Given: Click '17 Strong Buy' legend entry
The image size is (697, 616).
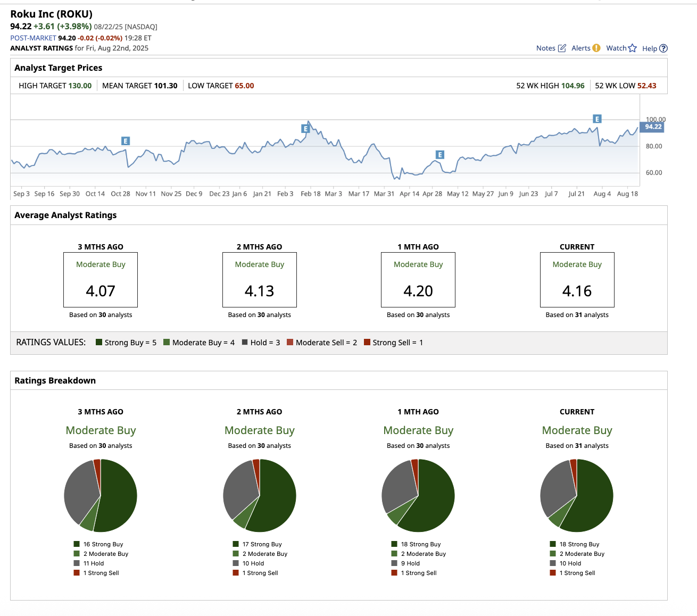Looking at the screenshot, I should click(258, 544).
